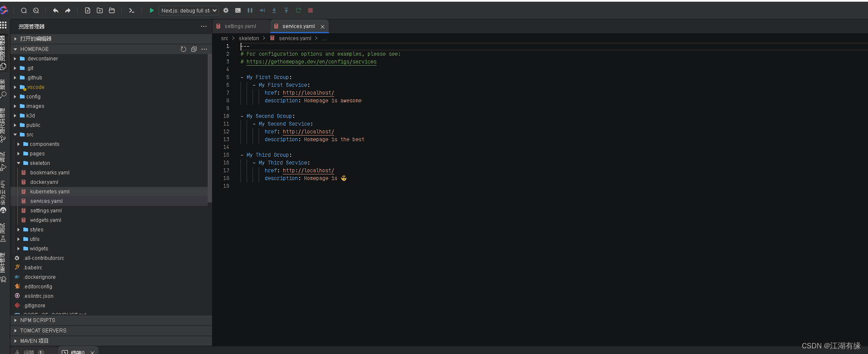Viewport: 868px width, 354px height.
Task: Switch to the settings.yaml tab
Action: [x=240, y=26]
